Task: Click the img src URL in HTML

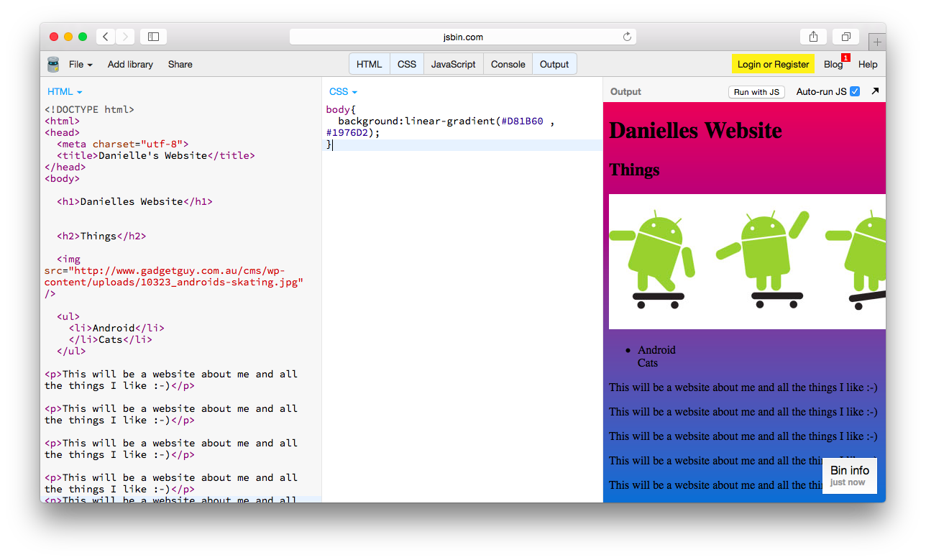Action: coord(174,276)
